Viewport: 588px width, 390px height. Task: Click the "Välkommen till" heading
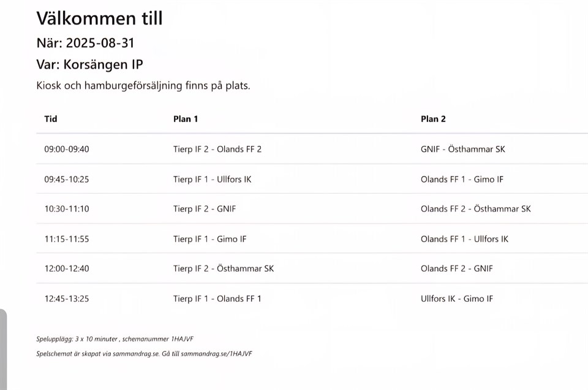(99, 18)
